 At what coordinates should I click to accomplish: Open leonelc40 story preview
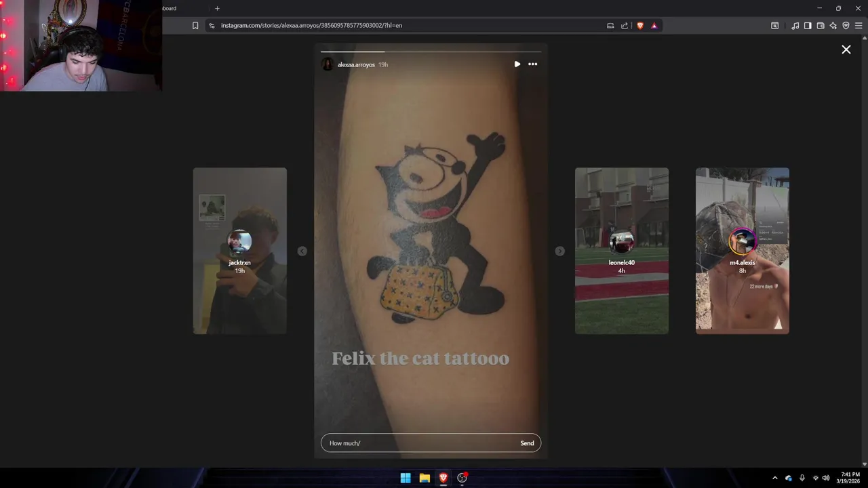pyautogui.click(x=622, y=251)
